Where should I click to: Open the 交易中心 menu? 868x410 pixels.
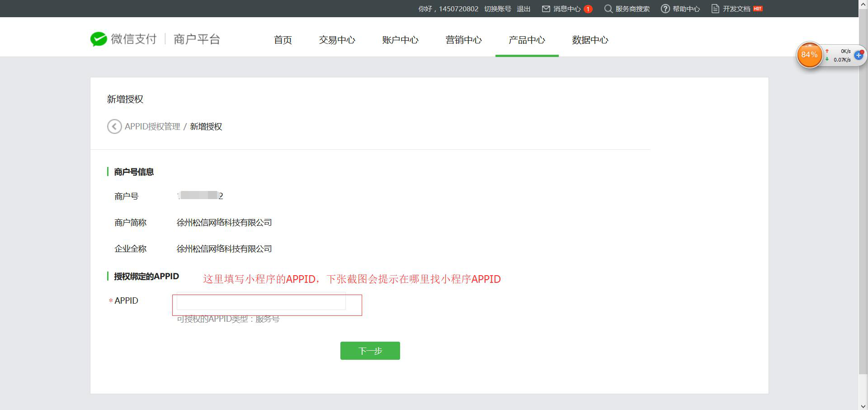(x=337, y=40)
